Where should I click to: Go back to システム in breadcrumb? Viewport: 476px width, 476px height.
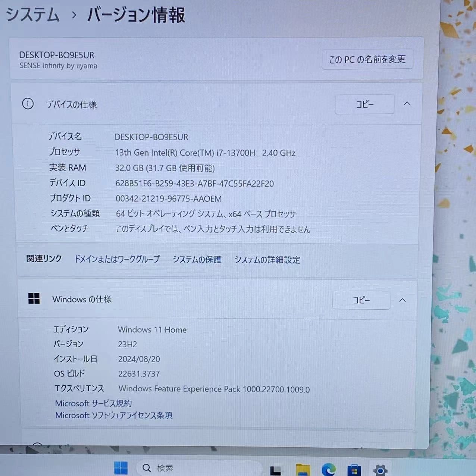[x=33, y=15]
